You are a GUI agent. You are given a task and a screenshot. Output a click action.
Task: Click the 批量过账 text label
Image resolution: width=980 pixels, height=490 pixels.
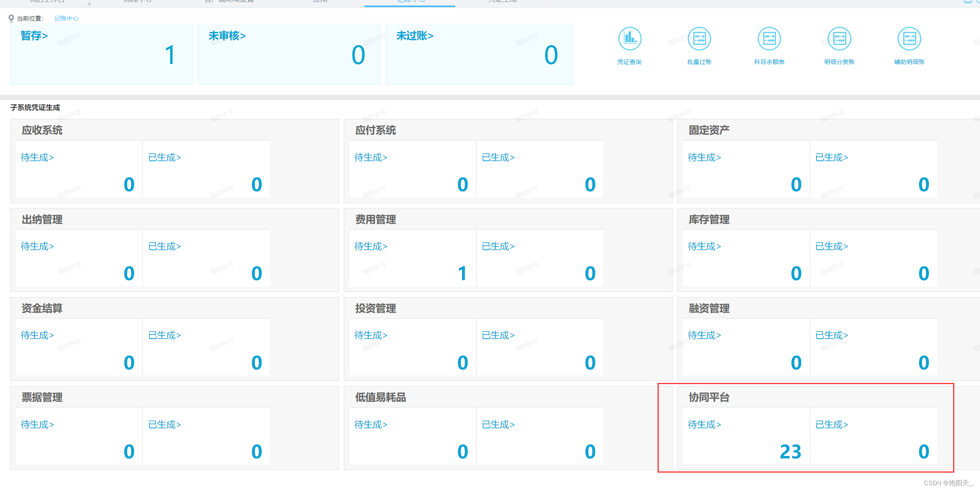(699, 62)
